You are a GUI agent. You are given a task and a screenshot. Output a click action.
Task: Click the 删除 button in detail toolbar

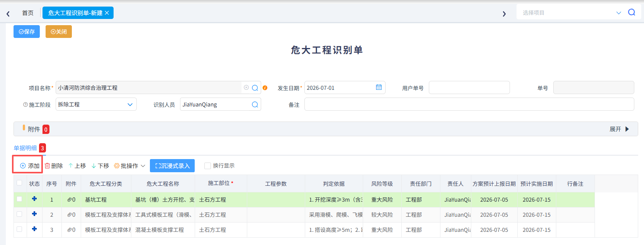click(x=54, y=166)
